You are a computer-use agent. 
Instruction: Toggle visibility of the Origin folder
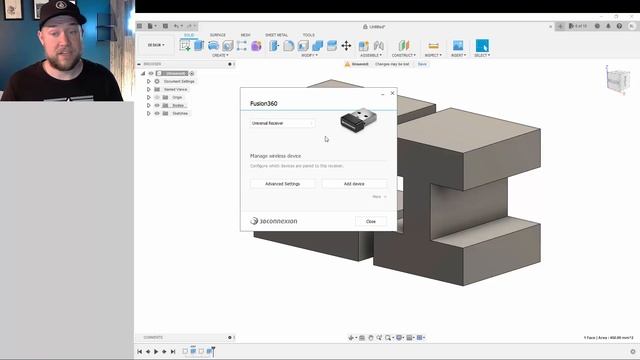[157, 98]
